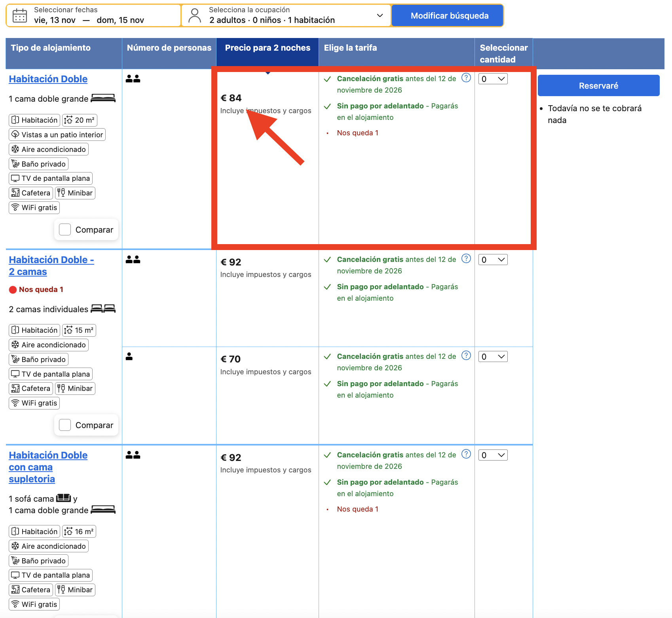Click cancellation help icon for cama supletoria rate
The width and height of the screenshot is (672, 618).
[x=467, y=454]
